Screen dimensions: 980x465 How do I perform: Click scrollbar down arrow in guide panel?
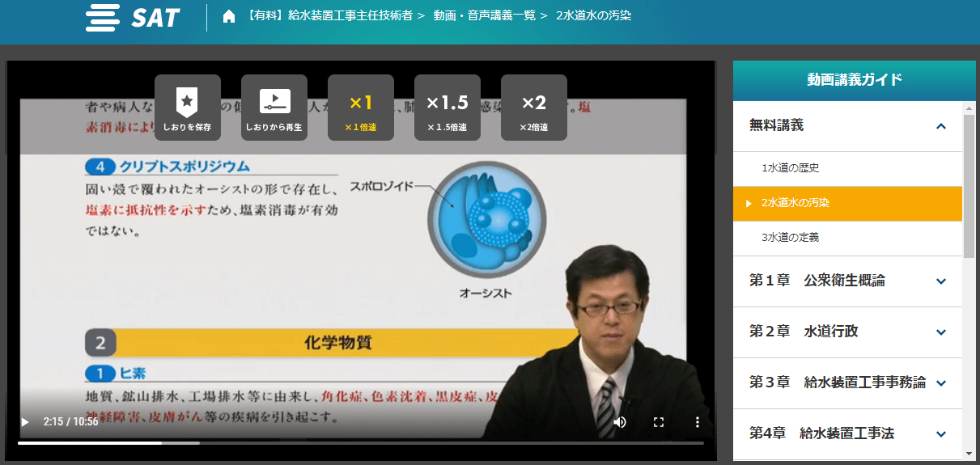click(x=969, y=453)
